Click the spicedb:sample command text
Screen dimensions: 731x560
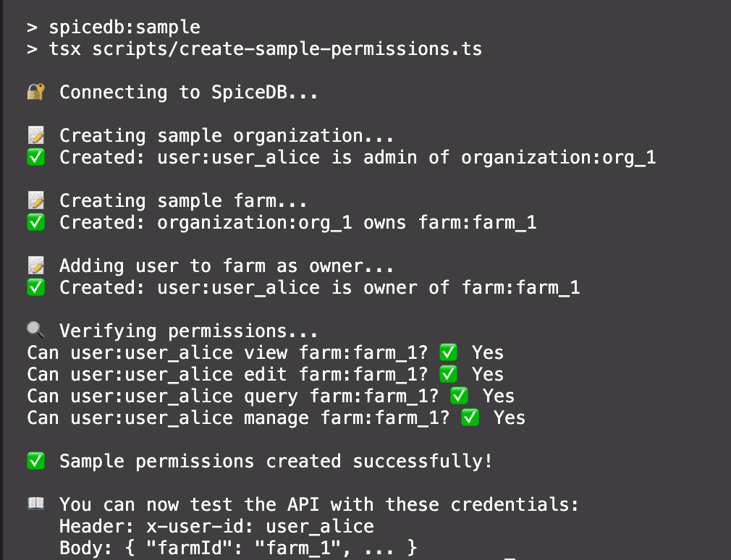tap(124, 27)
